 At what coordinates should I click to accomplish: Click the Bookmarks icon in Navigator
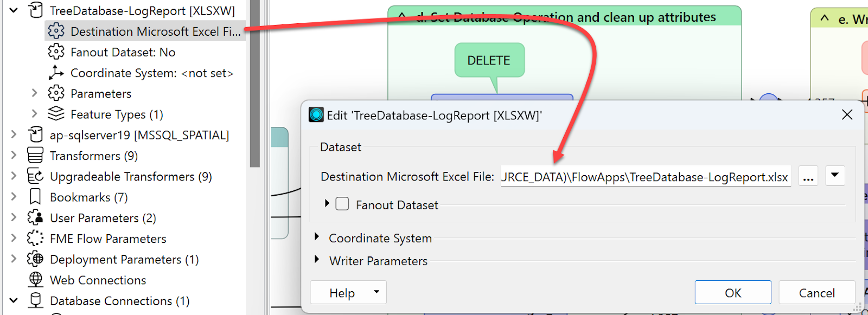click(35, 197)
